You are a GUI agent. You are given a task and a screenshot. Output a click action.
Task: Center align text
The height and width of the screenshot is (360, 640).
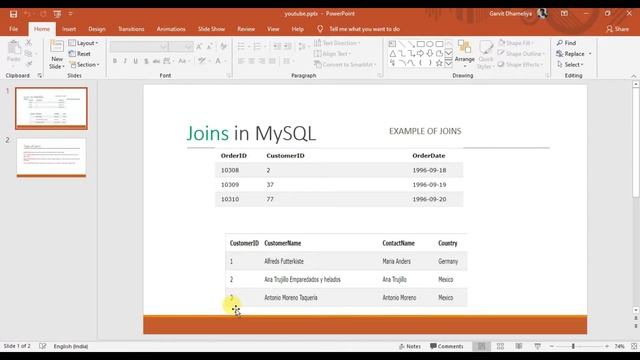(251, 61)
